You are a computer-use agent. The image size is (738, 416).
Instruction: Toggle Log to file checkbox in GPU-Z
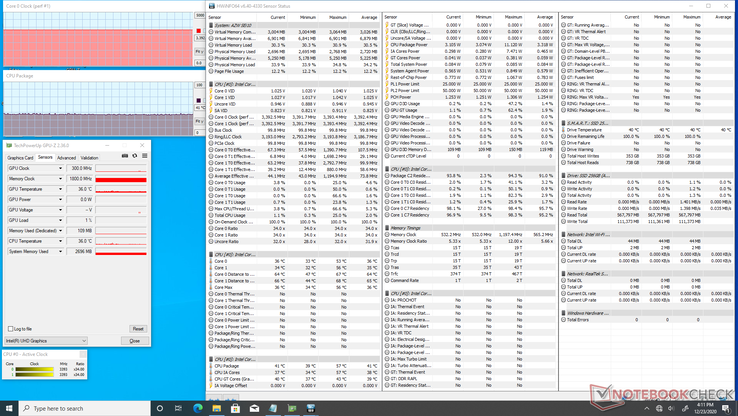coord(11,329)
